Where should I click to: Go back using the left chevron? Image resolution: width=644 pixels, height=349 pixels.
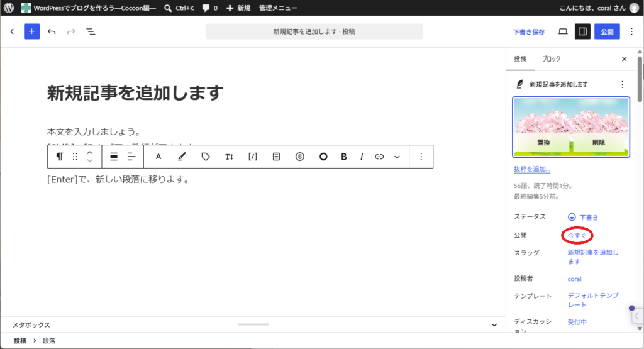[12, 31]
